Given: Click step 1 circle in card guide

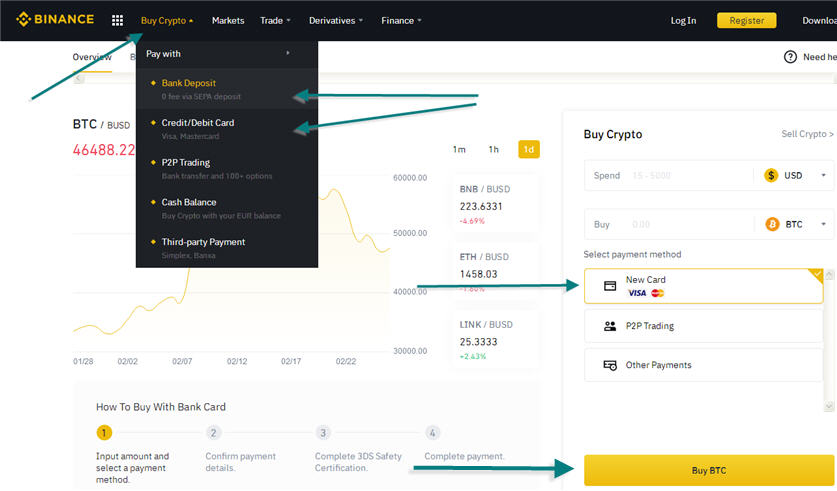Looking at the screenshot, I should [104, 432].
